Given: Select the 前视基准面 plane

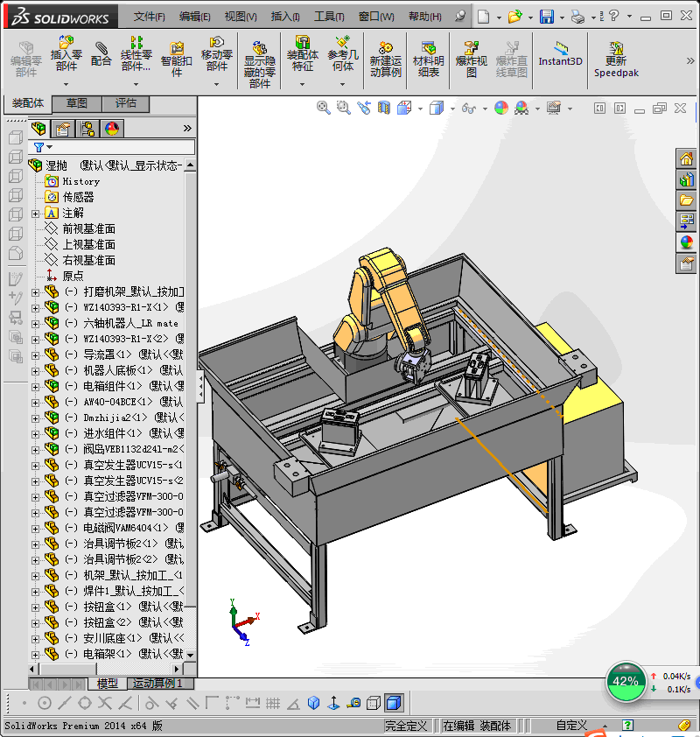Looking at the screenshot, I should tap(88, 229).
